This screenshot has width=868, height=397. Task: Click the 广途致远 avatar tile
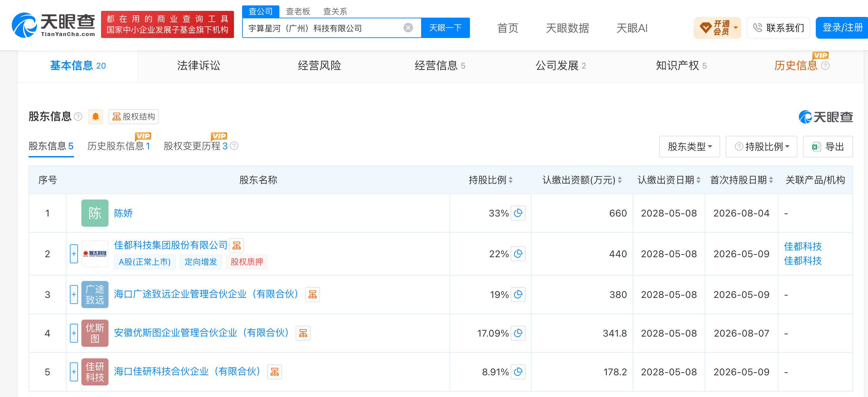pos(95,295)
